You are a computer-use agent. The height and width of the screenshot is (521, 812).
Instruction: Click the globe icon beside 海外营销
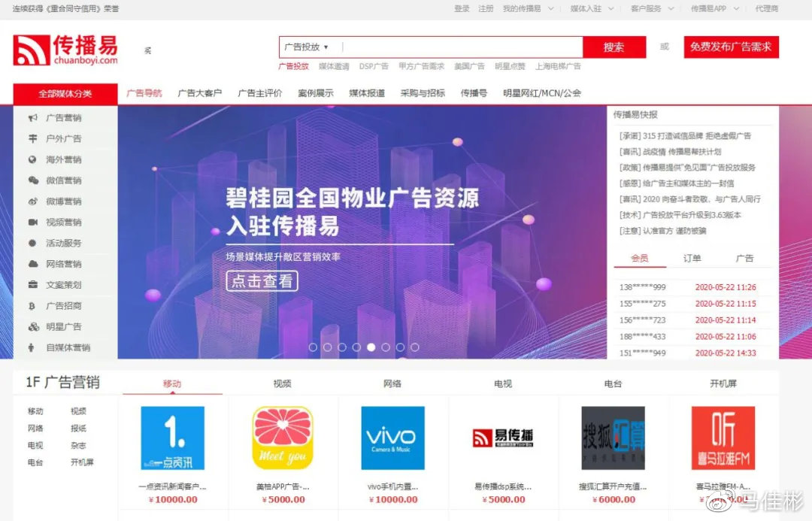coord(32,159)
